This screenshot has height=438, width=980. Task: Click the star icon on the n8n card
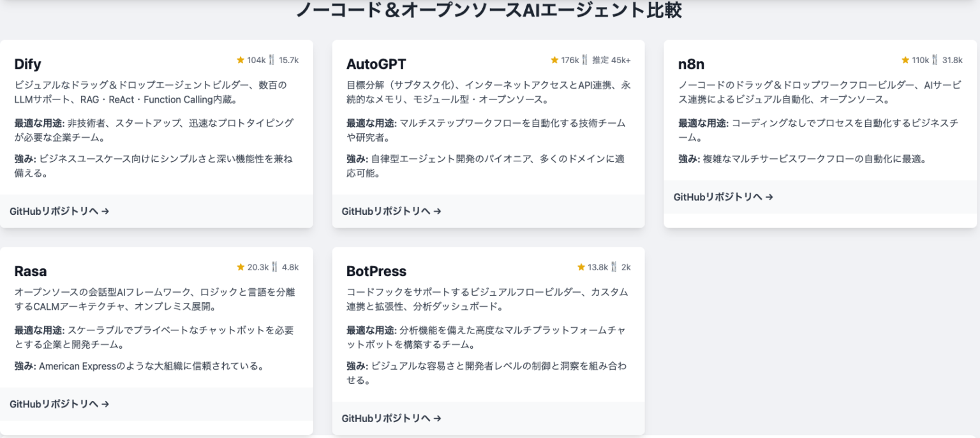pyautogui.click(x=905, y=59)
